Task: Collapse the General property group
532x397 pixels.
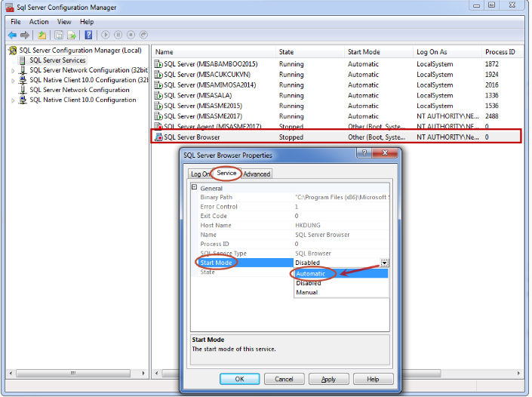Action: (x=195, y=187)
